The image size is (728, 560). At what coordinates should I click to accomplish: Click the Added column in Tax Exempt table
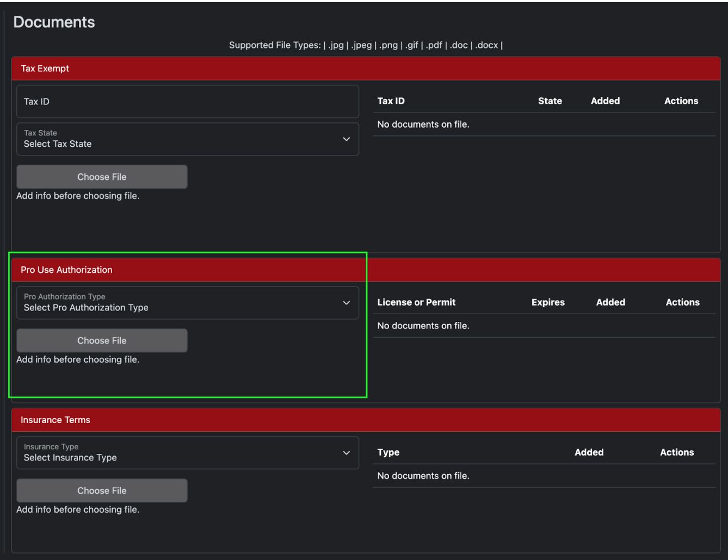(x=605, y=101)
